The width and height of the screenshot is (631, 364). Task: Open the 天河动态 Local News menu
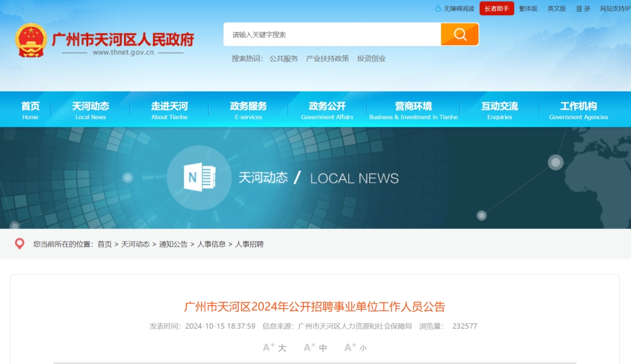pyautogui.click(x=91, y=110)
